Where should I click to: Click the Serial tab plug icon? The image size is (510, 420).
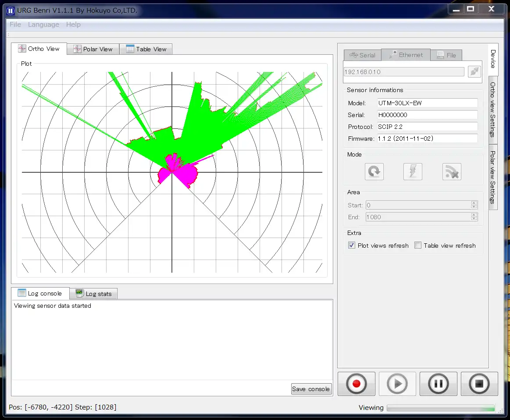(x=353, y=55)
